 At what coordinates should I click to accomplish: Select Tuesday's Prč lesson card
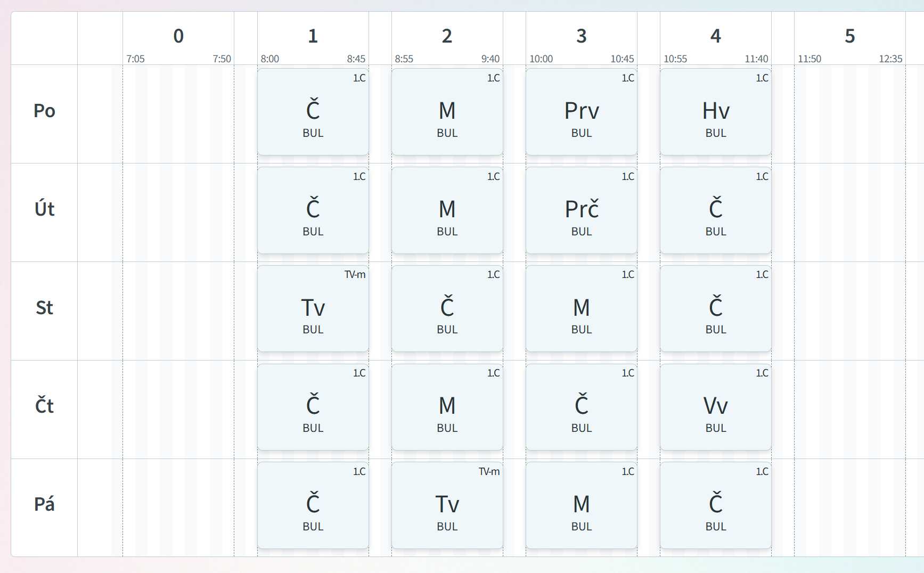pyautogui.click(x=581, y=210)
